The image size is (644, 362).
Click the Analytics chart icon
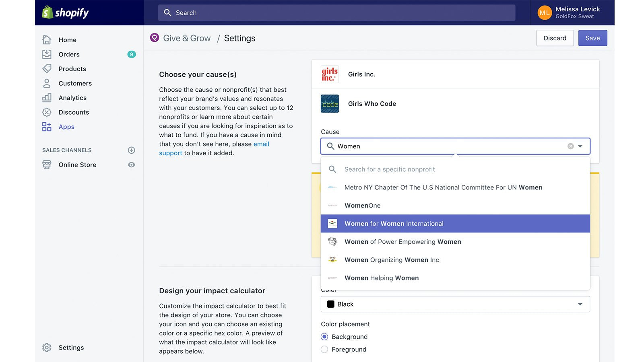click(x=47, y=98)
